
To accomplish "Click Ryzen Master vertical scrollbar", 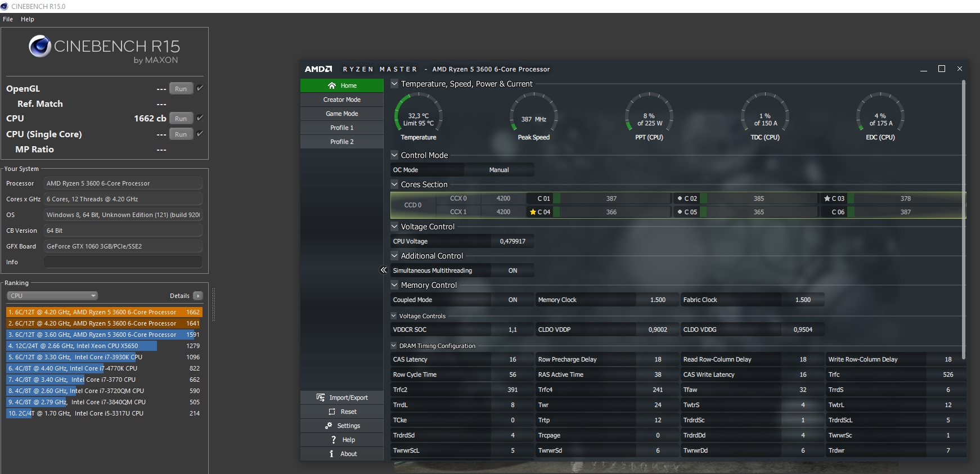I will 963,219.
